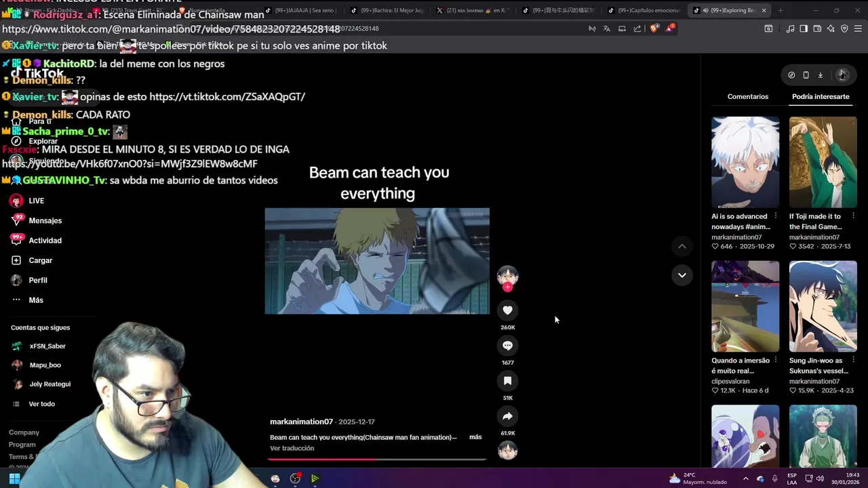Open options for 'Sung Jin-woo' video

pos(853,361)
